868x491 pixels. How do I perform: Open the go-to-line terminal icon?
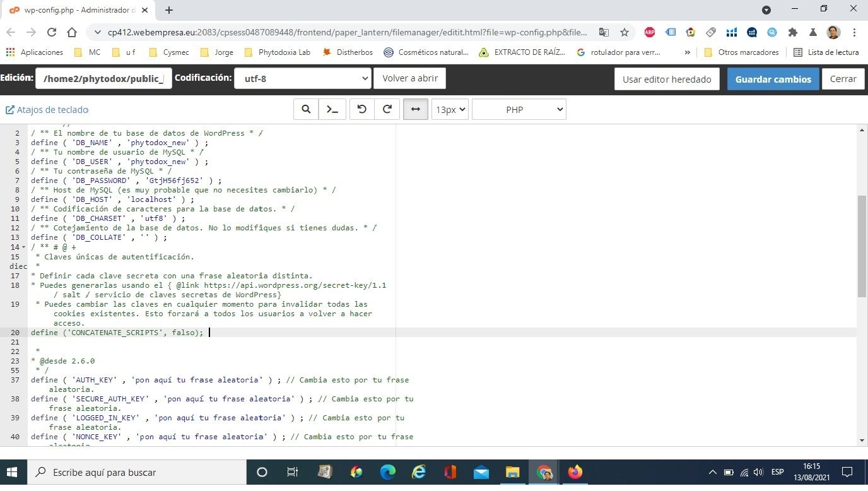pos(332,109)
